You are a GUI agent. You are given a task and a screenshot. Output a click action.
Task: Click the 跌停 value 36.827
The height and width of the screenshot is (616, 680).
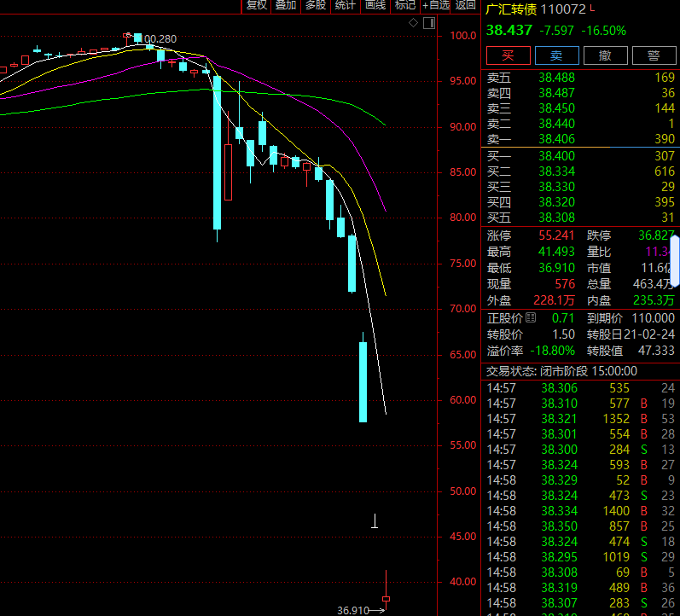[656, 235]
